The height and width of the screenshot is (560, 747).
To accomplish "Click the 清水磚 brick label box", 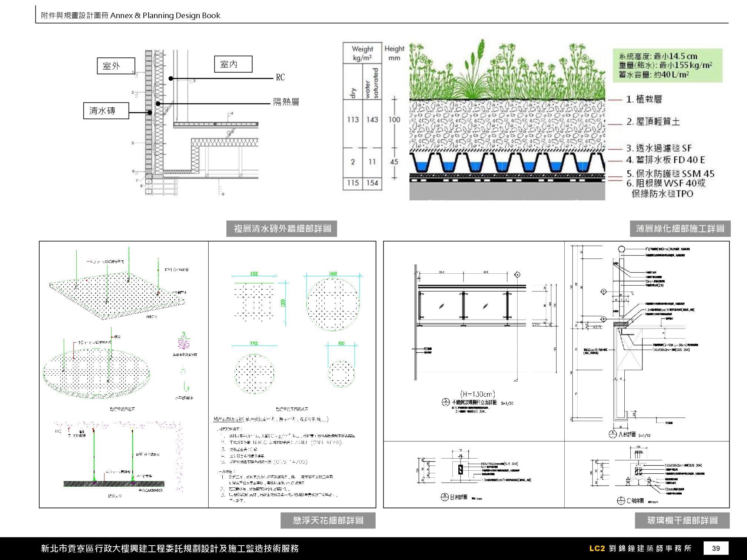I will tap(106, 110).
